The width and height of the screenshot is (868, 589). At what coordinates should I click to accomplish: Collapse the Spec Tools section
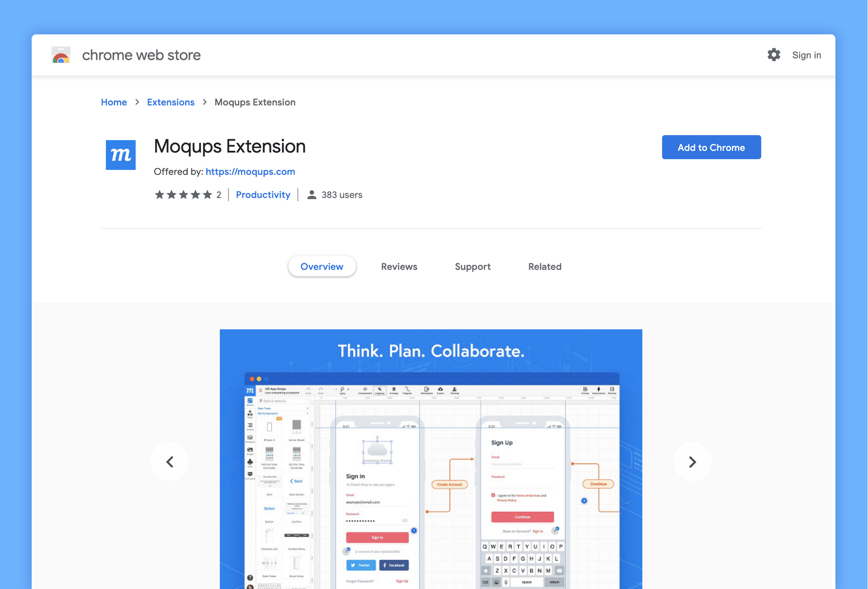(307, 408)
